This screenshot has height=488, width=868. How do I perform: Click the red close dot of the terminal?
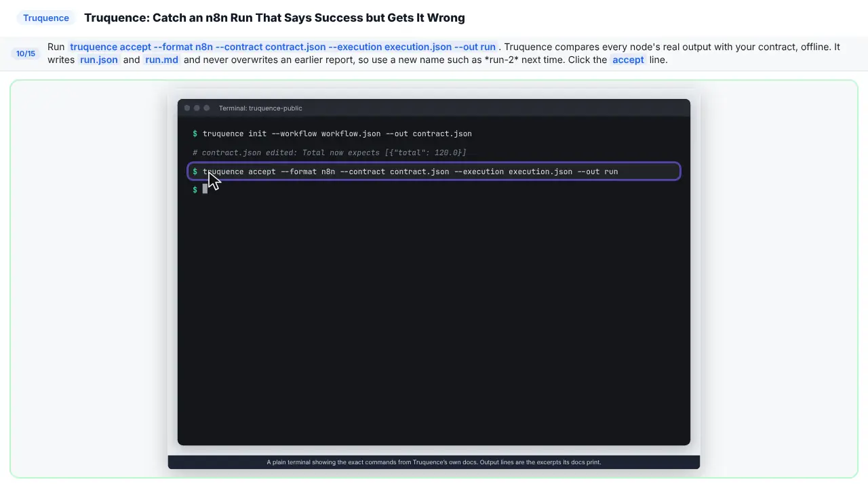pos(187,108)
